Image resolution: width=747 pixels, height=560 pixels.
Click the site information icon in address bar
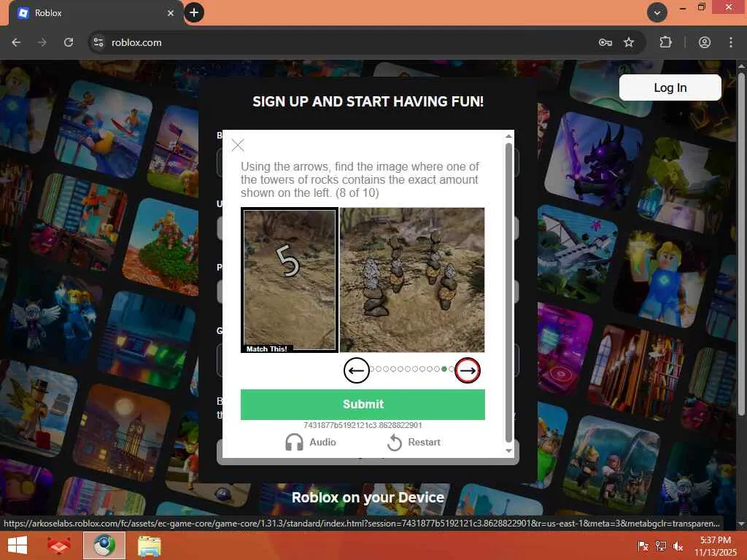pos(98,42)
